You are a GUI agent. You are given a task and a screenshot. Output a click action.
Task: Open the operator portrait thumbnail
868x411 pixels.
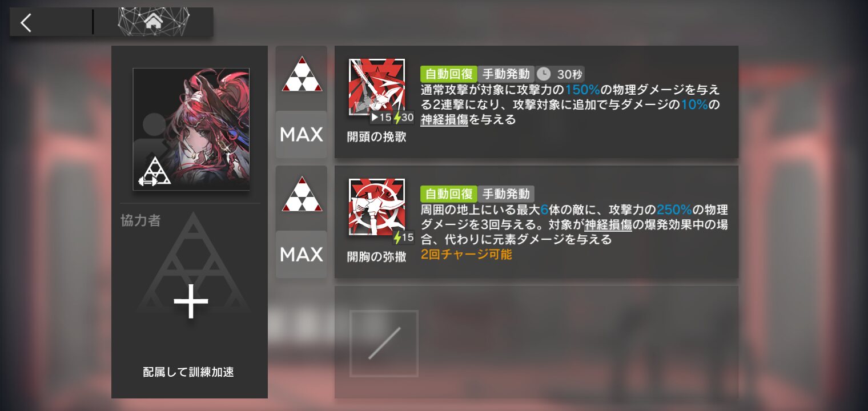[x=191, y=129]
